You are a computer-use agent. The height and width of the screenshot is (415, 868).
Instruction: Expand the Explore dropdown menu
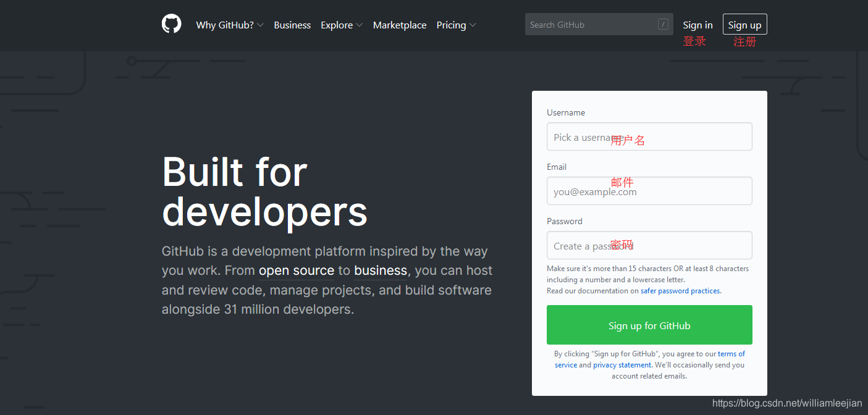[342, 25]
